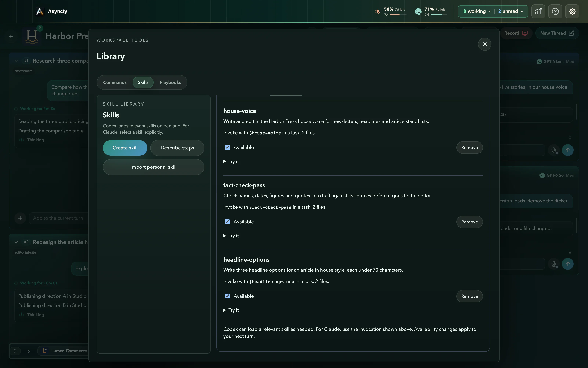This screenshot has height=368, width=588.
Task: Uncheck Available for fact-check-pass skill
Action: tap(227, 222)
